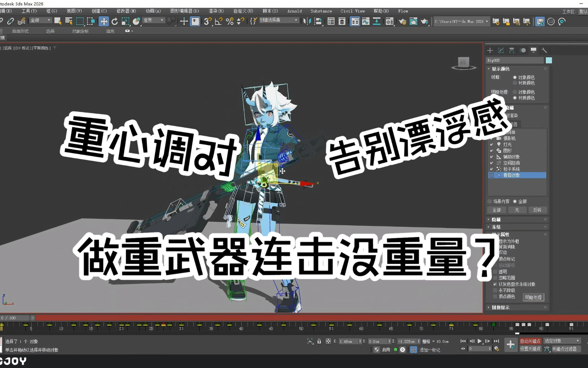Open the 工具(T) menu
Screen dimensions: 588x368
pos(29,11)
